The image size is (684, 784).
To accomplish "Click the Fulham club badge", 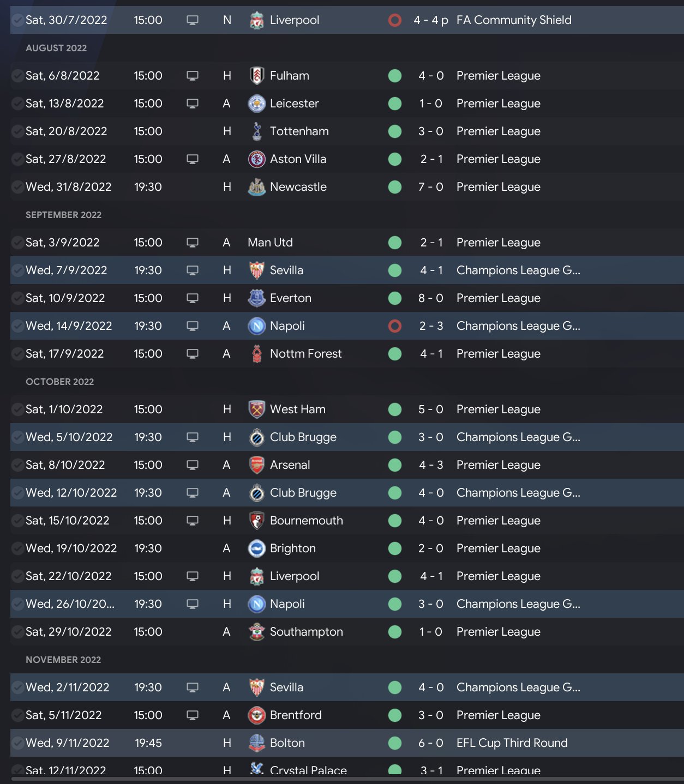I will (256, 76).
